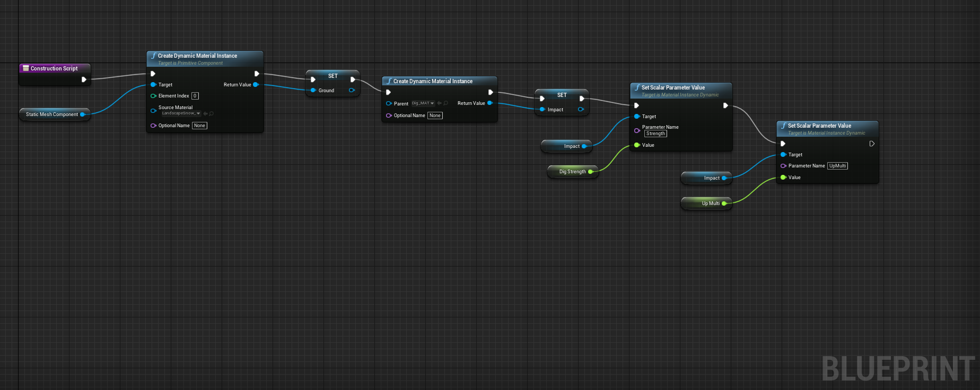Click the Element Index value field
980x390 pixels.
(195, 96)
